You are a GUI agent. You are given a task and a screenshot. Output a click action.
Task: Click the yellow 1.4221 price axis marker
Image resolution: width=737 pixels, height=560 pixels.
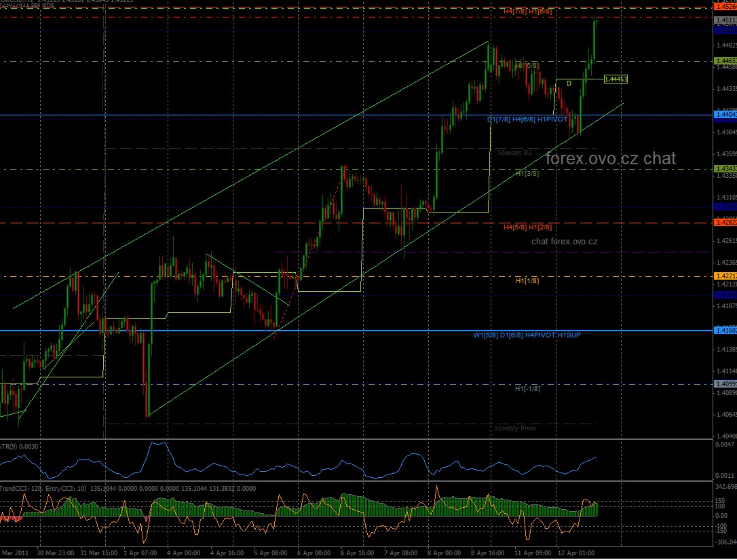pyautogui.click(x=725, y=276)
